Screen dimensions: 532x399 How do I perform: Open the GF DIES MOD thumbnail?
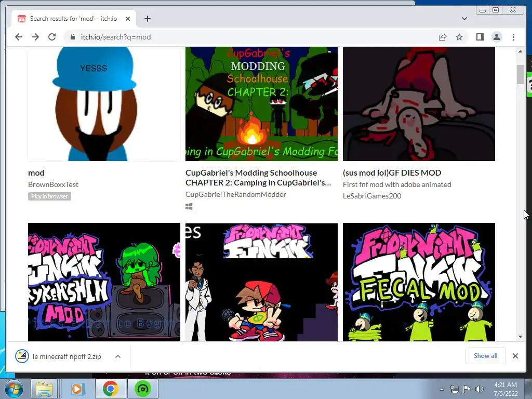click(x=419, y=104)
